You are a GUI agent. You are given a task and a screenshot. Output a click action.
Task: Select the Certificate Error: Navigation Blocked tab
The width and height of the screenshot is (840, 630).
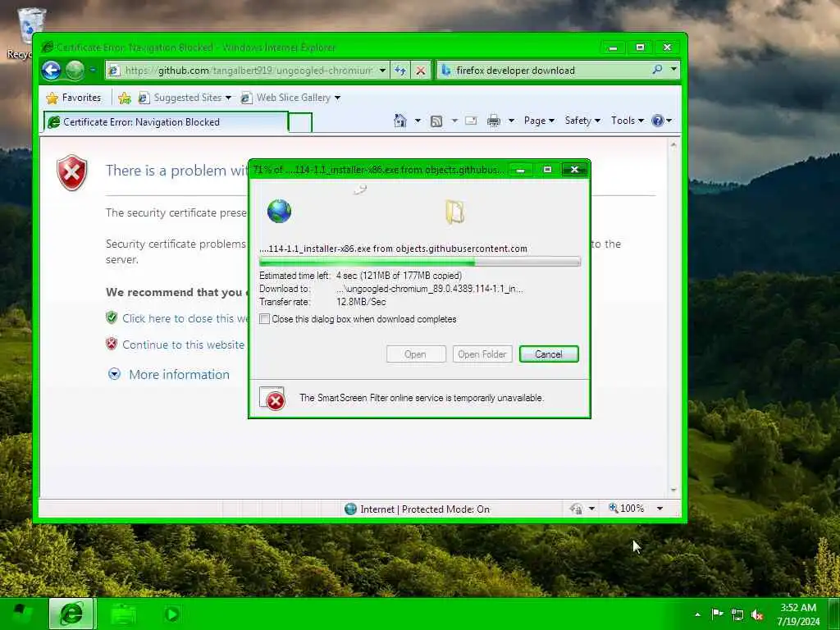tap(166, 122)
